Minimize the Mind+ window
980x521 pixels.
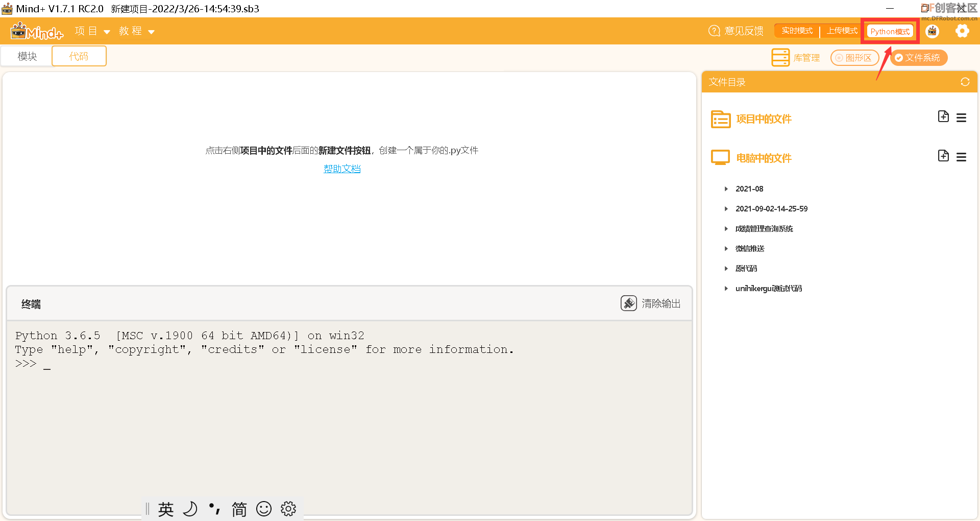click(890, 8)
